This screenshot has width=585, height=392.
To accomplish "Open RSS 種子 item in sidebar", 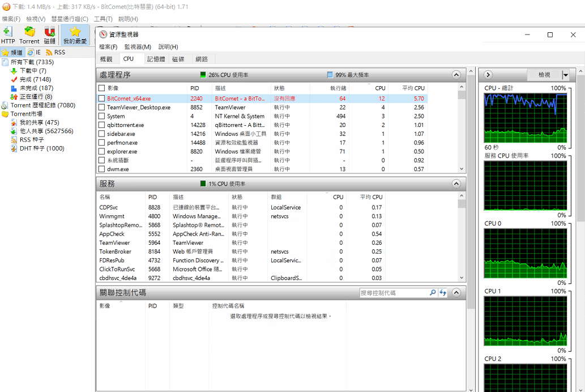I will click(x=33, y=140).
